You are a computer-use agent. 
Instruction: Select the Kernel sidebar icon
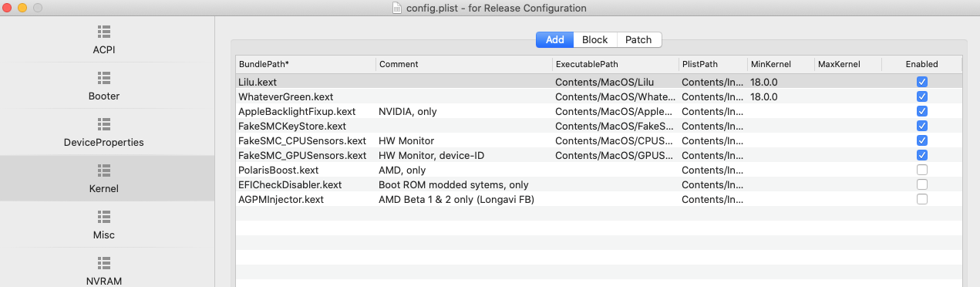104,170
